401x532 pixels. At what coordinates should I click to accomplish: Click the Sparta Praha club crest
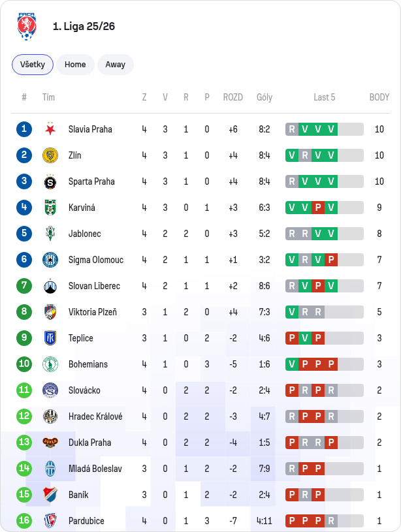[x=50, y=181]
